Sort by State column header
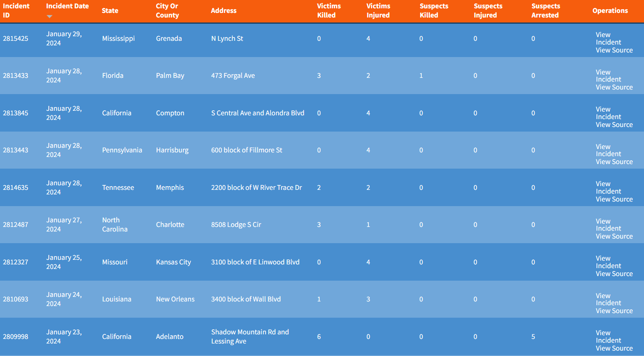The height and width of the screenshot is (356, 644). coord(110,10)
